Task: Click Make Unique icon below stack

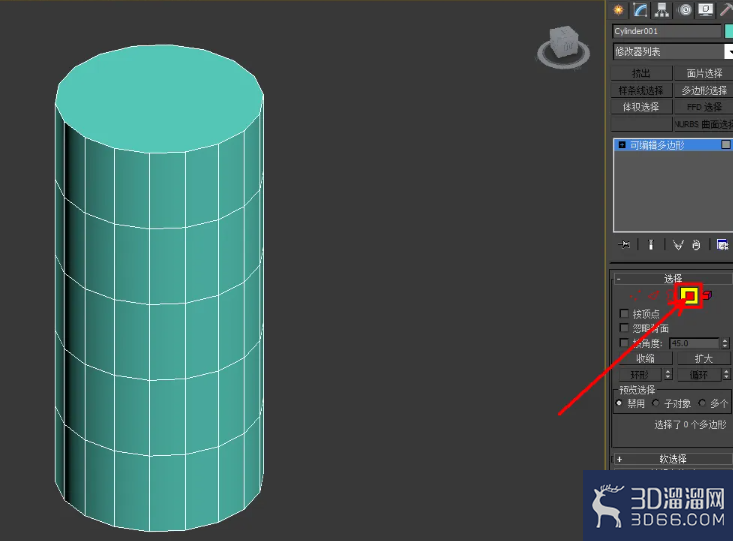Action: 678,245
